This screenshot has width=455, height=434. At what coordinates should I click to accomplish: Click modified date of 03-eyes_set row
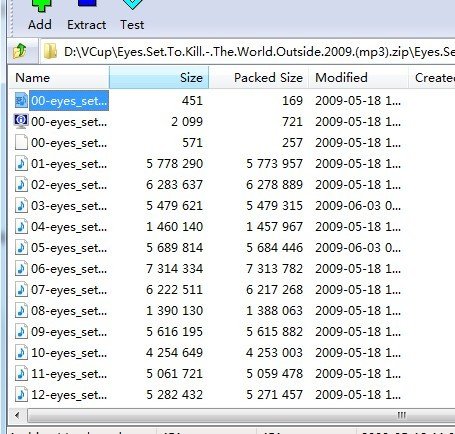358,206
